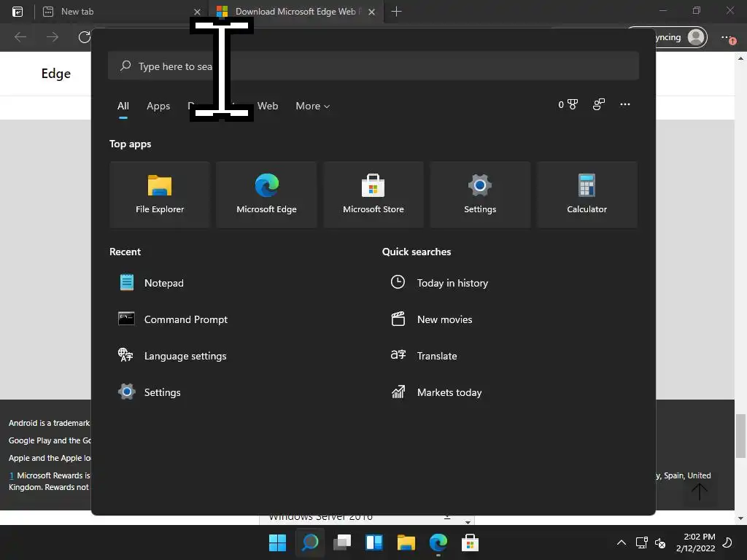The width and height of the screenshot is (747, 560).
Task: Open Microsoft Store on the taskbar
Action: pyautogui.click(x=471, y=542)
